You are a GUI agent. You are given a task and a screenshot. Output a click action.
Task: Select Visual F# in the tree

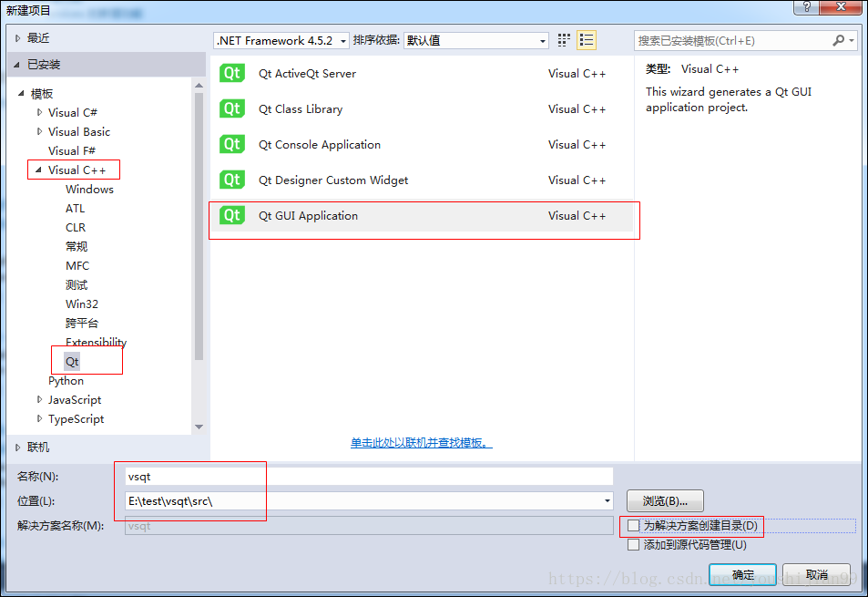pyautogui.click(x=71, y=150)
